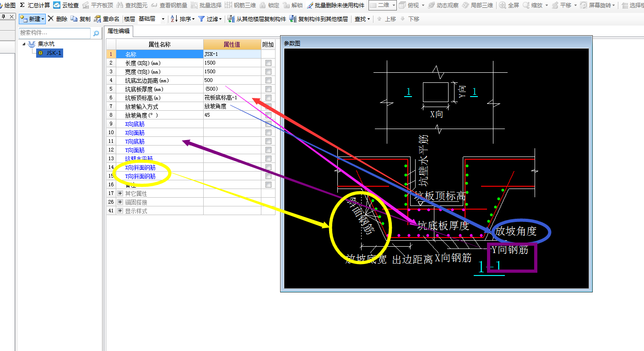
Task: Expand the 锚固搭接 row
Action: pos(120,202)
